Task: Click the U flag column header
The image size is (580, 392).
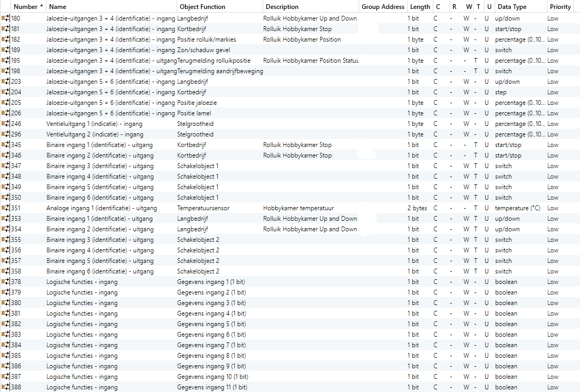Action: (x=489, y=7)
